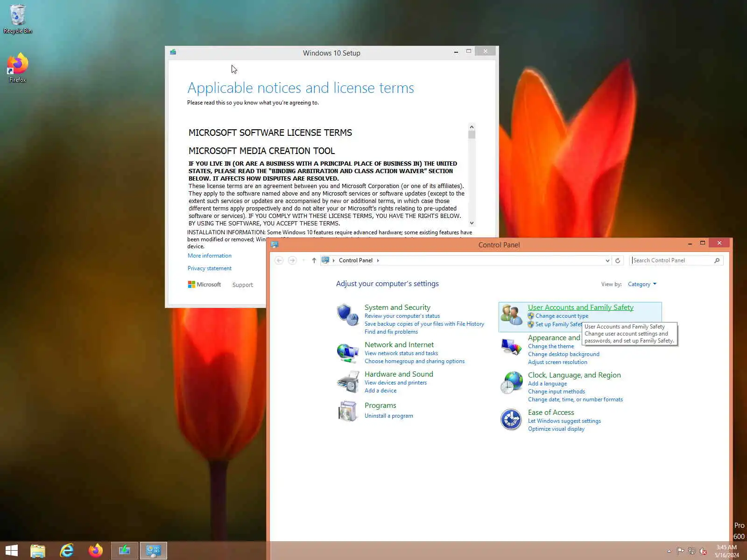Click the Appearance and Personalization monitor icon

click(511, 346)
